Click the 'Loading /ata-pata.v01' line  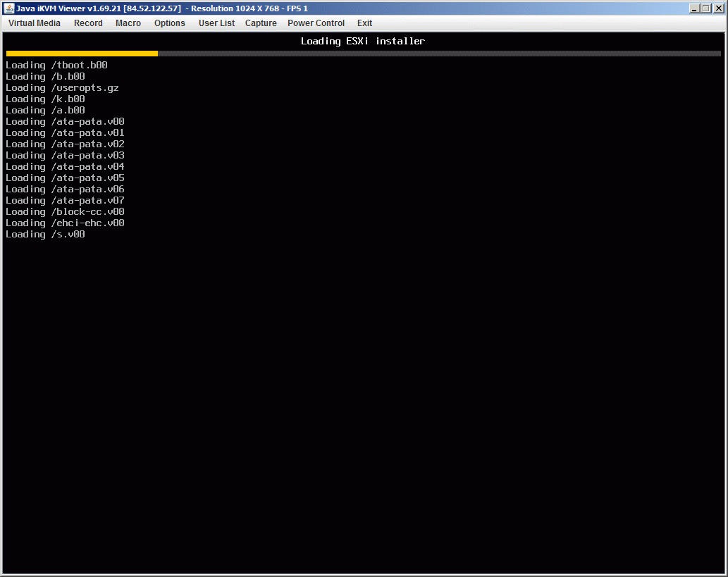pos(65,132)
